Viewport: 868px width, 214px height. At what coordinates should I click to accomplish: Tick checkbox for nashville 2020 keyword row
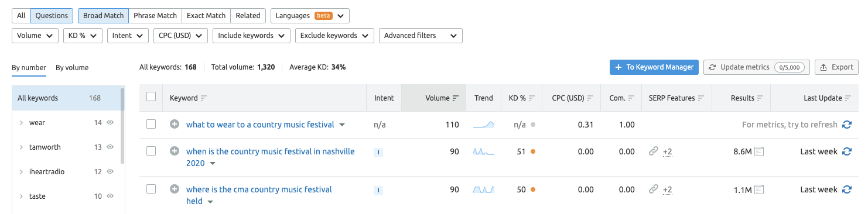click(151, 151)
